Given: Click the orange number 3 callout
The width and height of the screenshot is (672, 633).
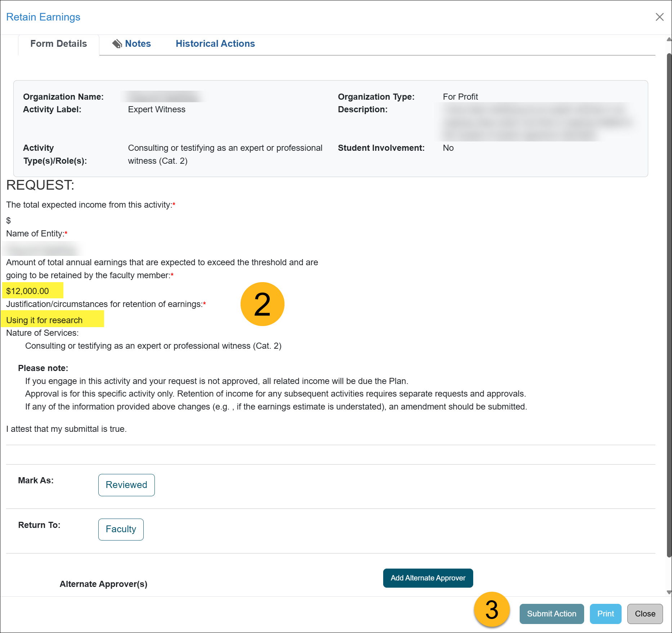Looking at the screenshot, I should pyautogui.click(x=492, y=610).
